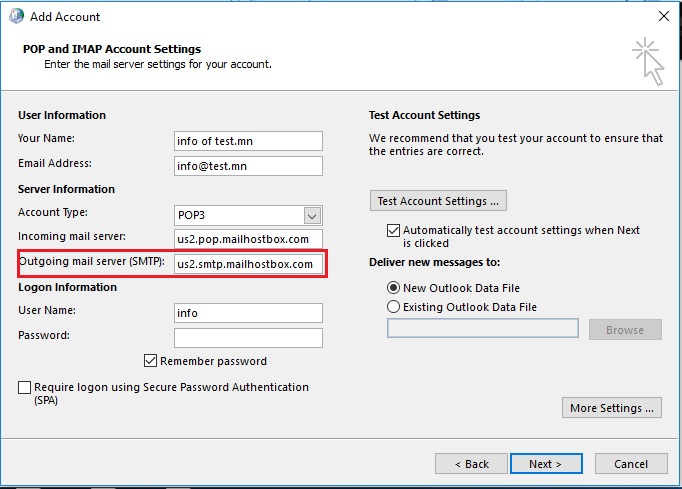
Task: Click the cursor sparkle wizard icon
Action: click(x=648, y=61)
